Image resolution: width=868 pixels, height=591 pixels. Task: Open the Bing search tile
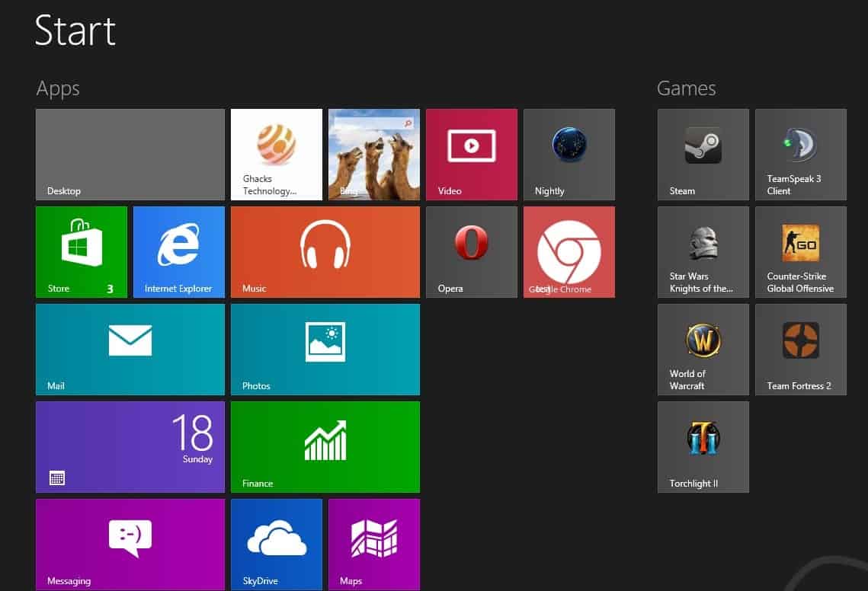[373, 154]
